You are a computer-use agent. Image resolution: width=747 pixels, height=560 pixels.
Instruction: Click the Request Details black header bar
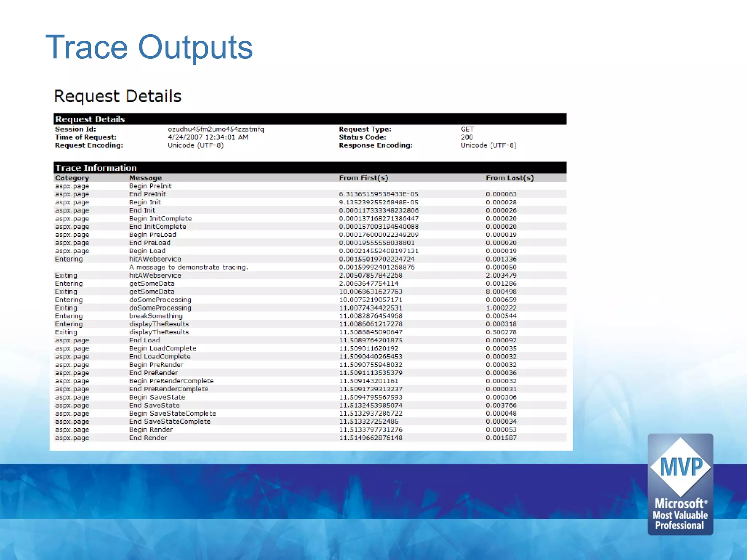pos(310,119)
